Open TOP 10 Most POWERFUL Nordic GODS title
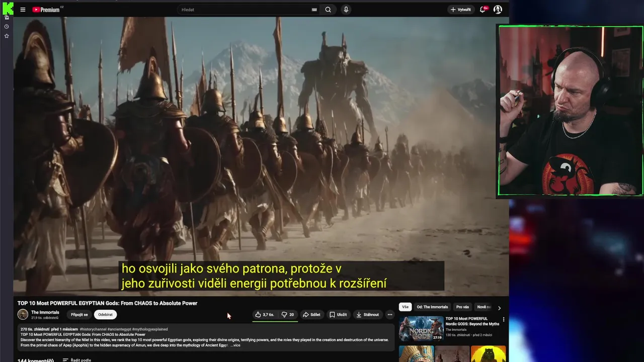This screenshot has height=362, width=644. pyautogui.click(x=472, y=321)
